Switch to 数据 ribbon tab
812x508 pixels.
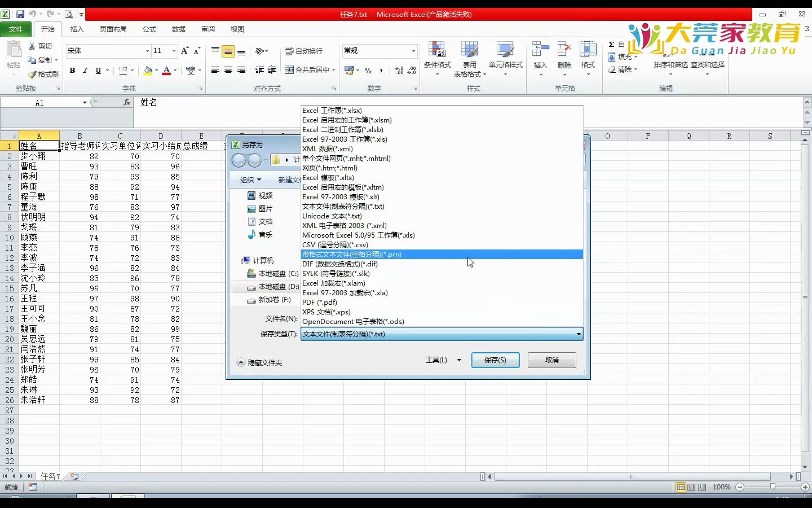pos(179,29)
